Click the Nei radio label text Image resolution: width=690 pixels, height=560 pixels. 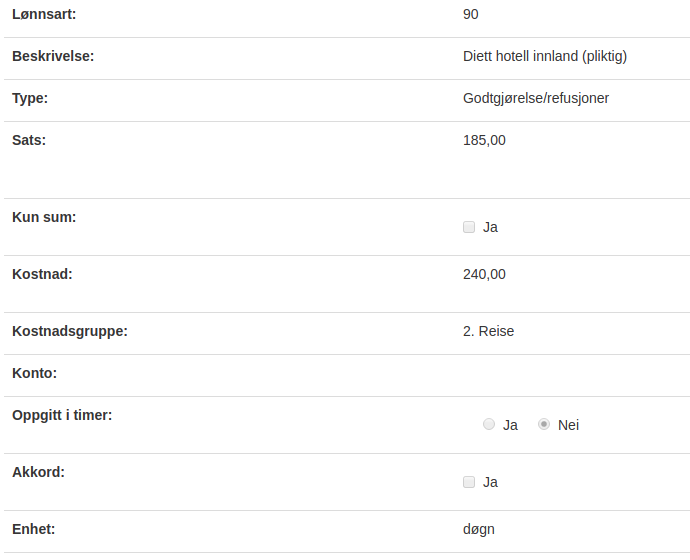pos(569,425)
